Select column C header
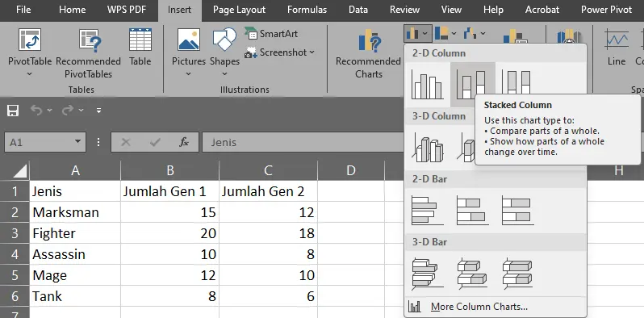Screen dimensions: 644x318 coord(268,170)
